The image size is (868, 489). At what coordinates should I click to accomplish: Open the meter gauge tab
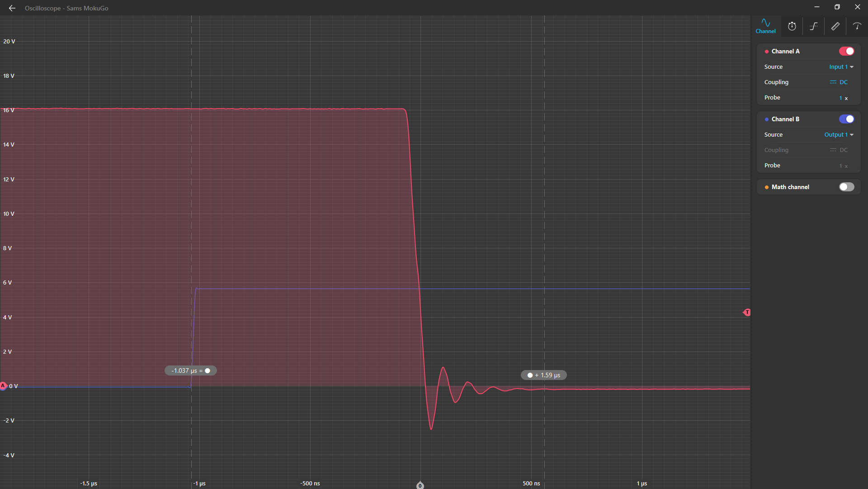(857, 26)
